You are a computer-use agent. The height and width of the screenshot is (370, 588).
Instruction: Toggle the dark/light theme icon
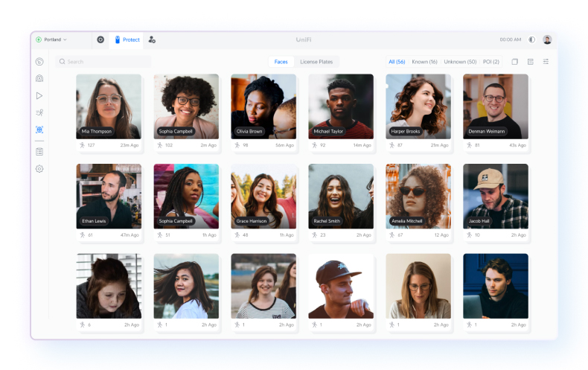[x=531, y=39]
